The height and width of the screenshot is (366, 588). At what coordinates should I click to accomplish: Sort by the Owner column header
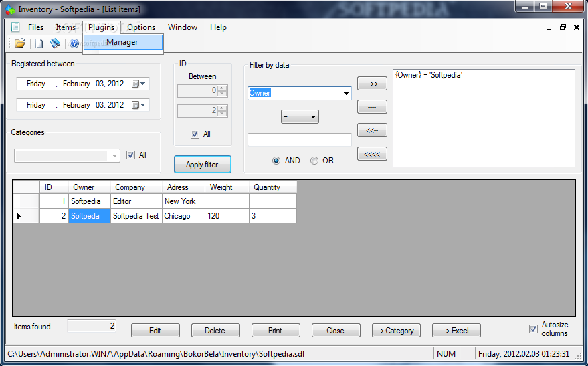89,187
